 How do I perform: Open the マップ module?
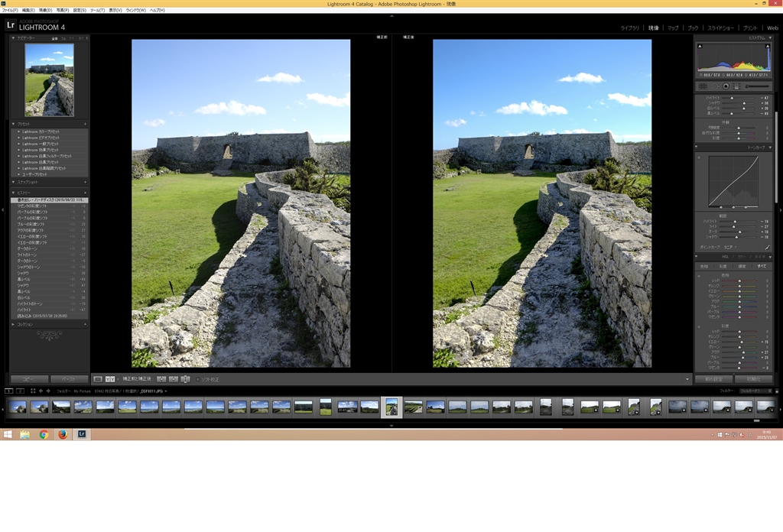coord(673,28)
